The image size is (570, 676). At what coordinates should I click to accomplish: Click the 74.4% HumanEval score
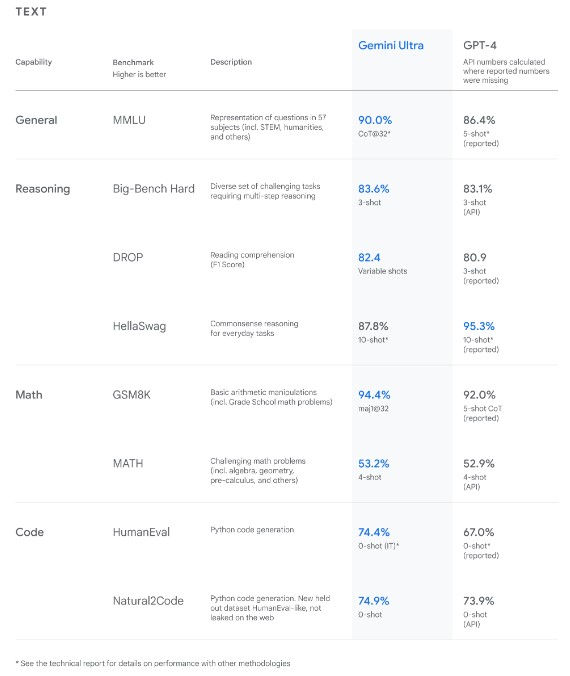point(374,532)
